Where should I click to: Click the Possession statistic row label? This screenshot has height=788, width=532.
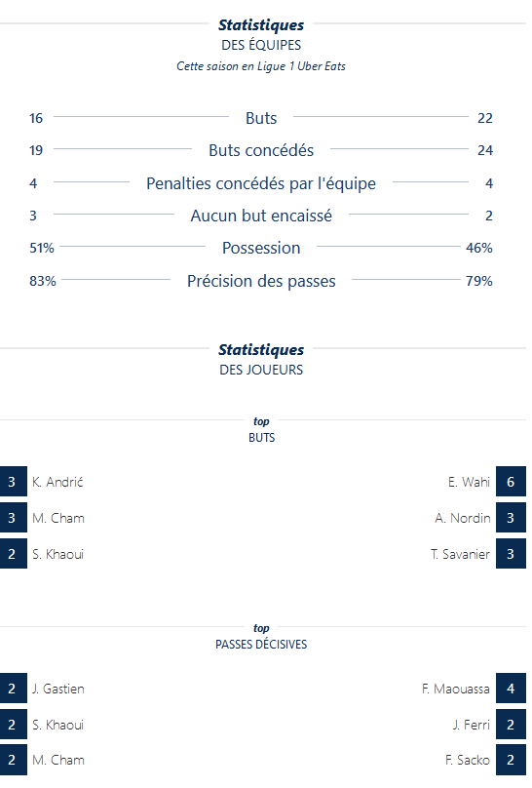[261, 248]
